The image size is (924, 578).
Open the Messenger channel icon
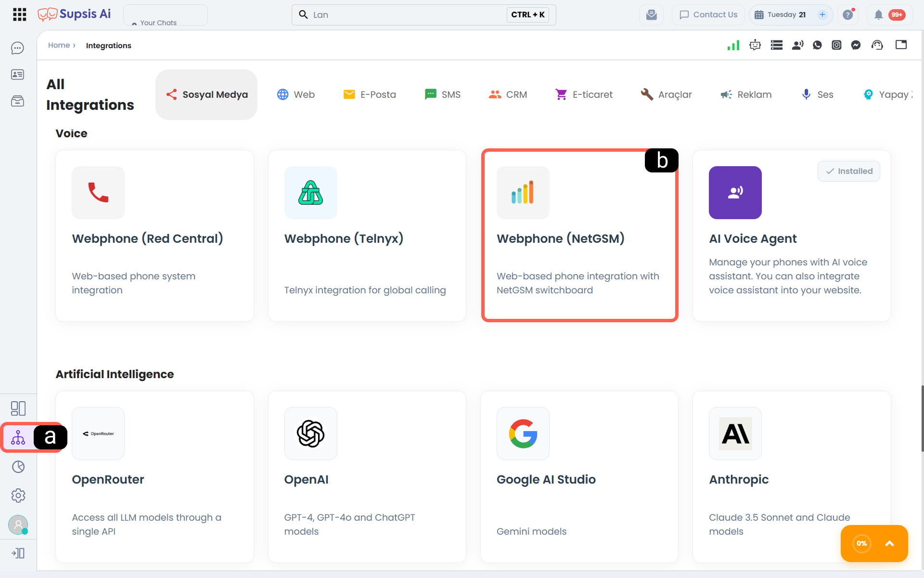click(x=856, y=45)
